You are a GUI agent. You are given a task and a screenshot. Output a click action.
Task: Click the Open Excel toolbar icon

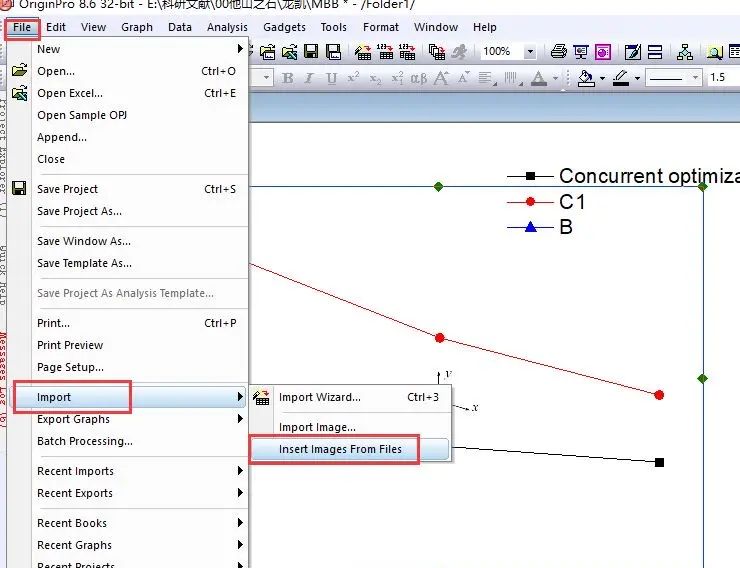[289, 52]
